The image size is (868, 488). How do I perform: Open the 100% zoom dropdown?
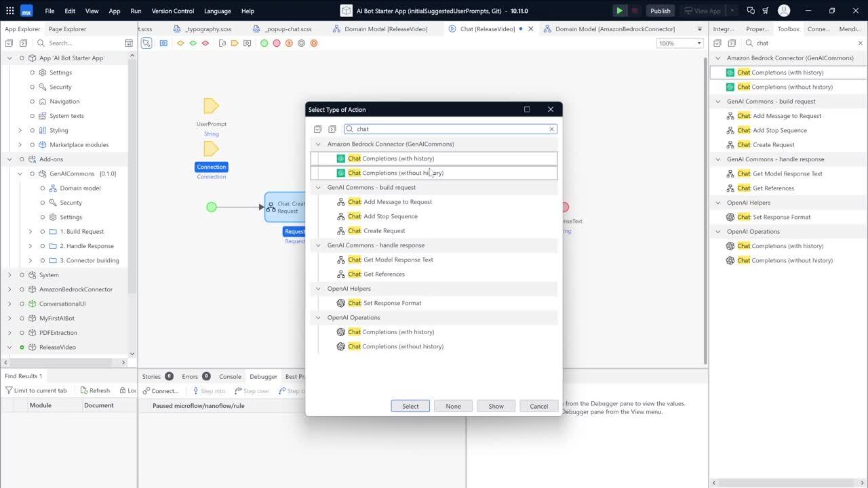point(680,43)
